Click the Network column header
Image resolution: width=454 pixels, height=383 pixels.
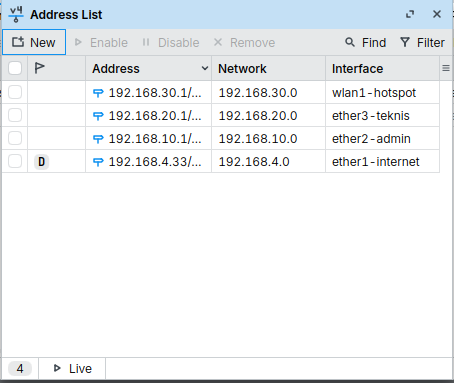(x=268, y=68)
